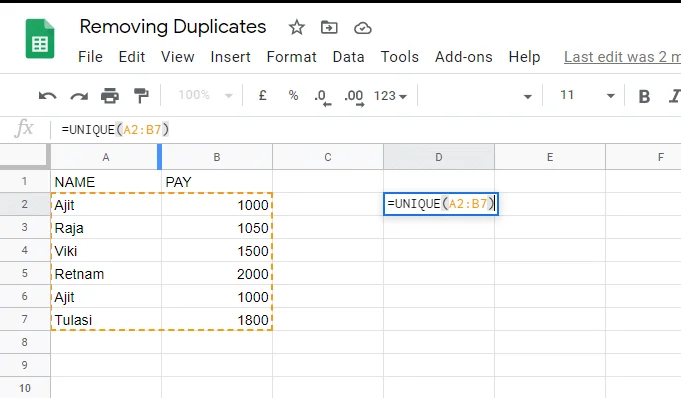Click the cell with 1800

tap(217, 320)
